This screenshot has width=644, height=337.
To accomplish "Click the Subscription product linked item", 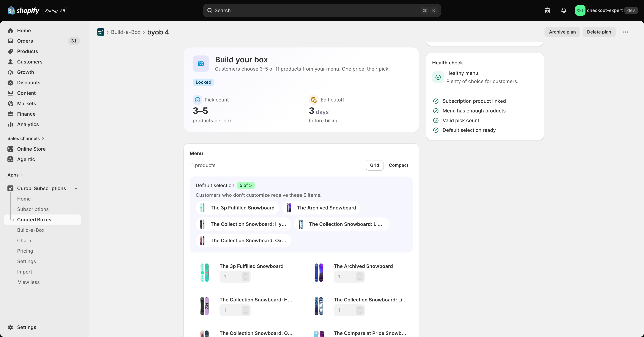I will pyautogui.click(x=469, y=101).
